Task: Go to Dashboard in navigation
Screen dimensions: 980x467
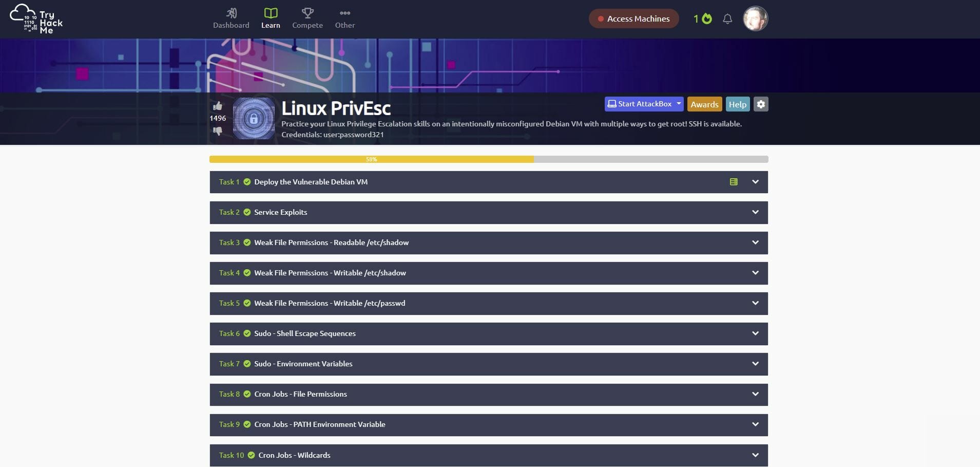Action: pyautogui.click(x=231, y=18)
